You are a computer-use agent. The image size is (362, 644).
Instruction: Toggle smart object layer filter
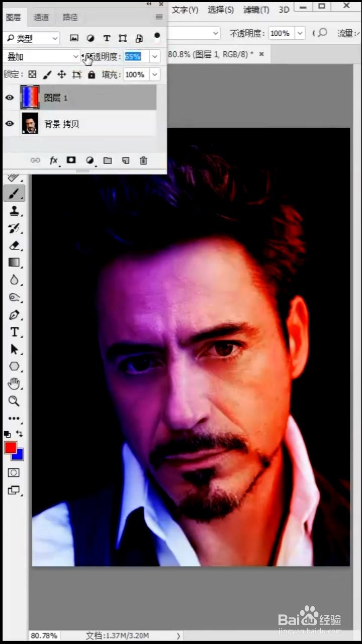(139, 38)
